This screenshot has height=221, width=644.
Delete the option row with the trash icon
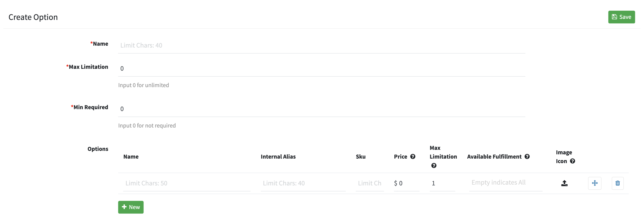point(617,183)
